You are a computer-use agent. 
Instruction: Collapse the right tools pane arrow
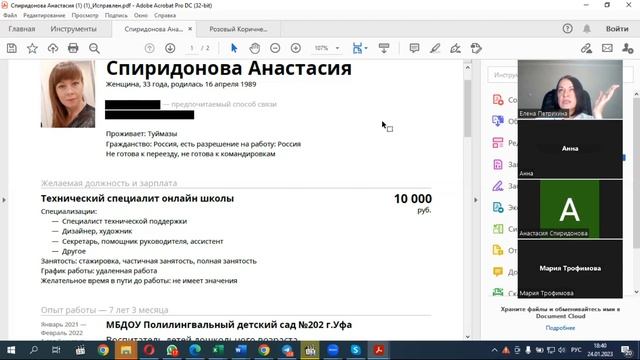tap(476, 200)
